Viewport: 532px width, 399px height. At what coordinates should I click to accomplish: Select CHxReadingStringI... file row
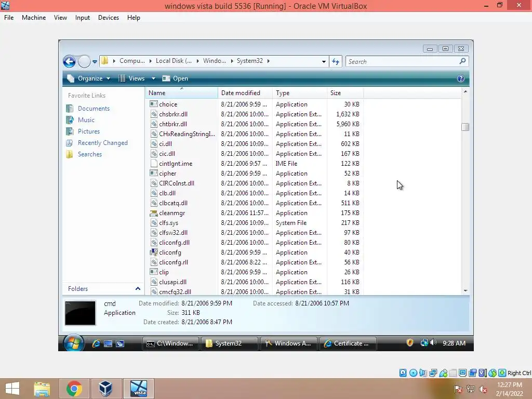[x=255, y=134]
